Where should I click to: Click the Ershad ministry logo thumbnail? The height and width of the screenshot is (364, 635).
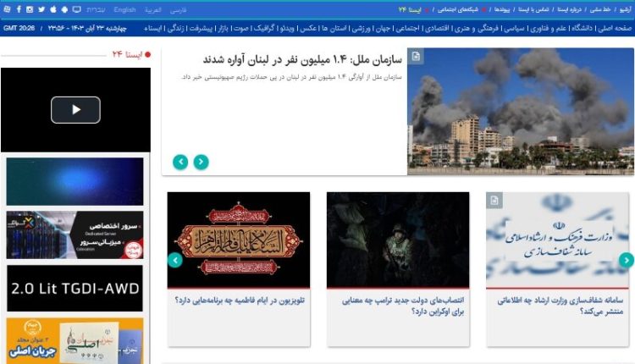coord(557,240)
